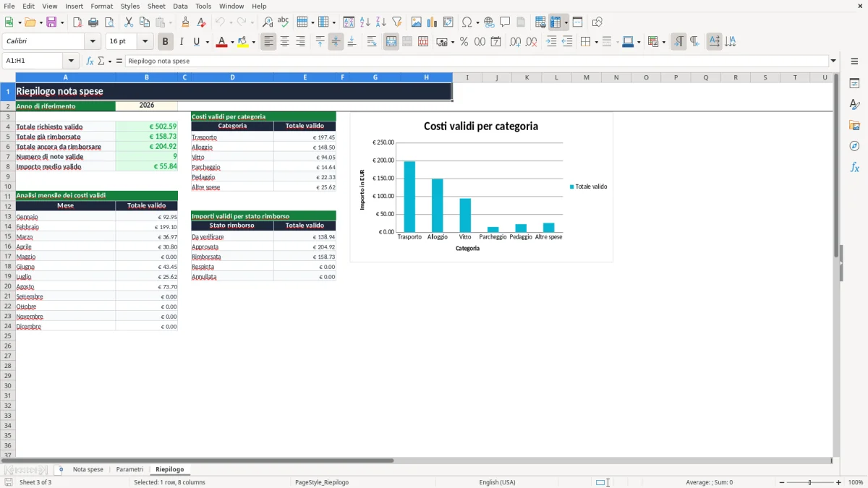868x488 pixels.
Task: Click the Copy icon
Action: coord(145,22)
